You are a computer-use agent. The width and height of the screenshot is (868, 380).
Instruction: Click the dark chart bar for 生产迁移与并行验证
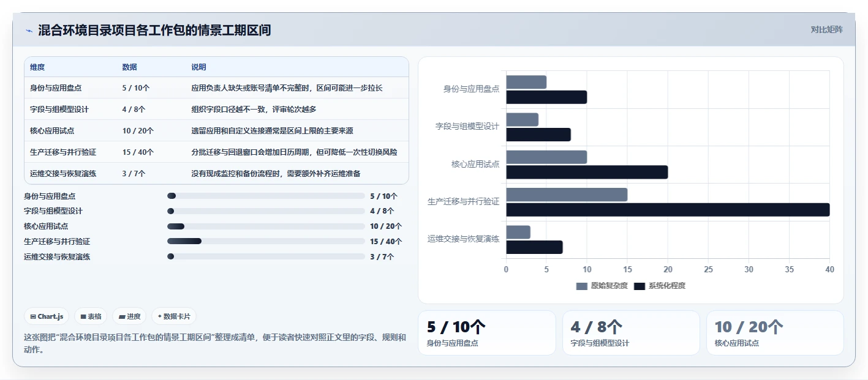tap(668, 210)
